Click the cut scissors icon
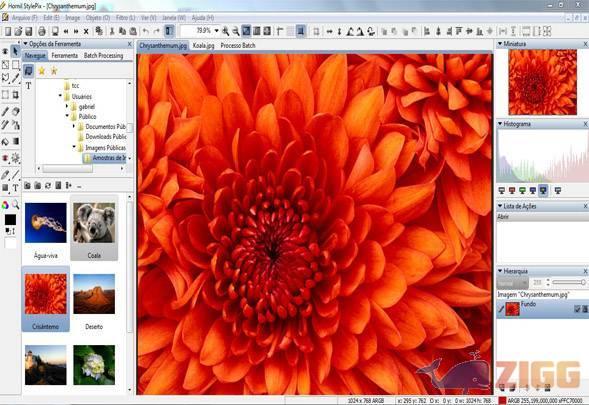Image resolution: width=589 pixels, height=405 pixels. (112, 31)
